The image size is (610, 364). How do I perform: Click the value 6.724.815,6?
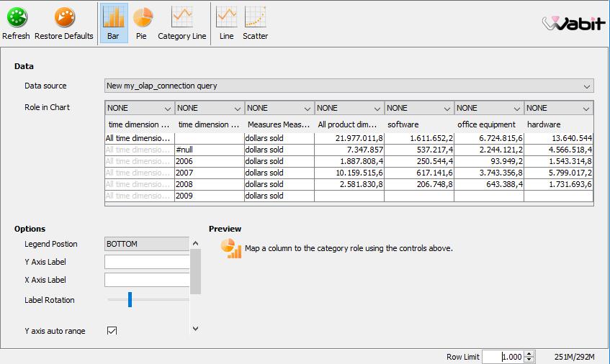coord(501,138)
